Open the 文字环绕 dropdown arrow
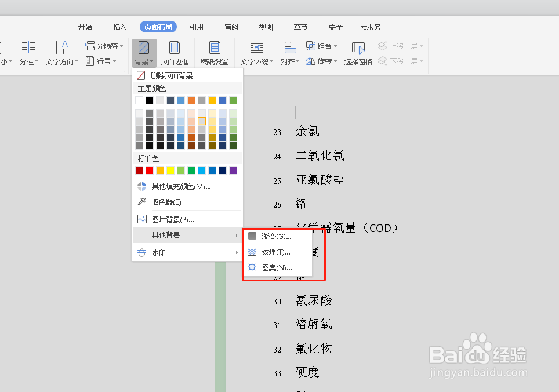559x392 pixels. pos(271,61)
